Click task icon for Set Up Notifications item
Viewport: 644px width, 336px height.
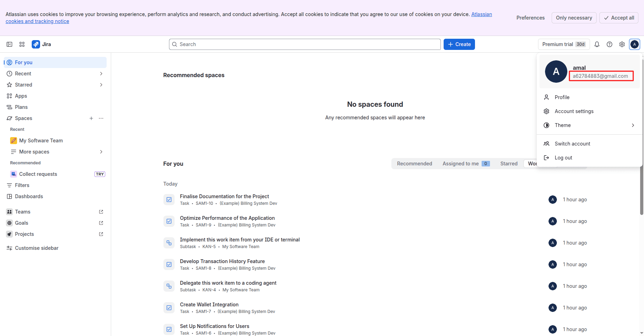tap(169, 329)
